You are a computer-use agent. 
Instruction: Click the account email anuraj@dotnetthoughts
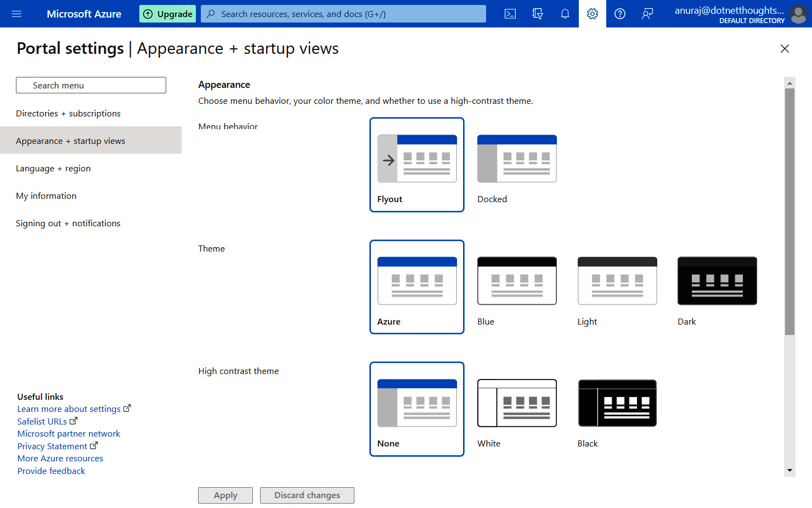[729, 10]
